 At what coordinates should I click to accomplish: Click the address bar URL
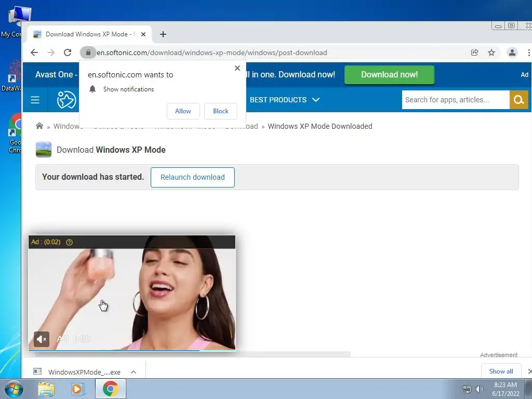pos(212,52)
